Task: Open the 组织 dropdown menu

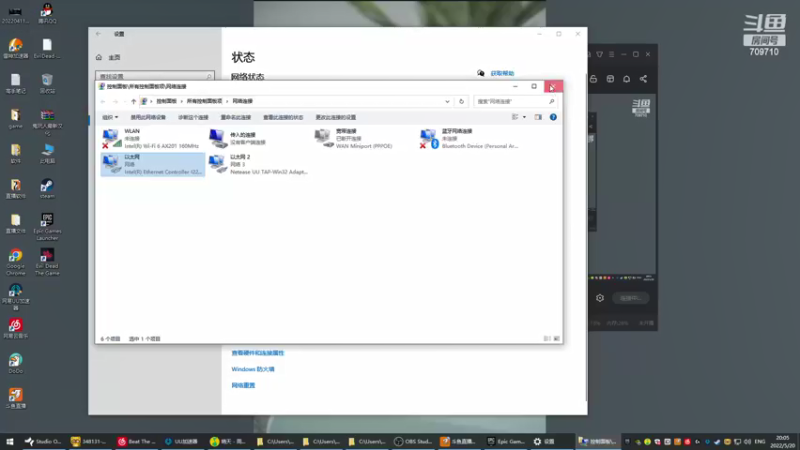Action: tap(110, 117)
